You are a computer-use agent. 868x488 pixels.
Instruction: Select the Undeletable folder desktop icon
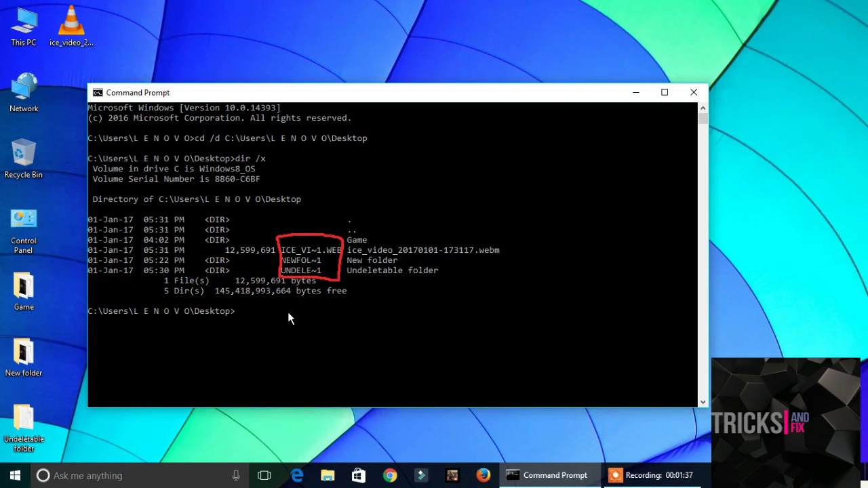[x=24, y=428]
